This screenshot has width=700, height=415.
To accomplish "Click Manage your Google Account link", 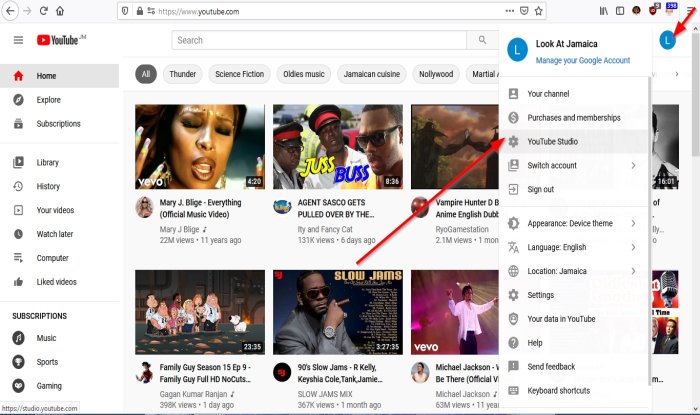I will [x=582, y=61].
